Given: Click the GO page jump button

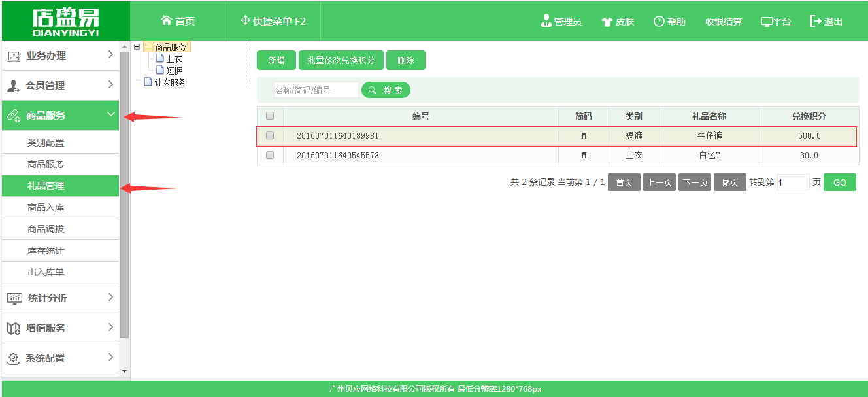Looking at the screenshot, I should (840, 182).
